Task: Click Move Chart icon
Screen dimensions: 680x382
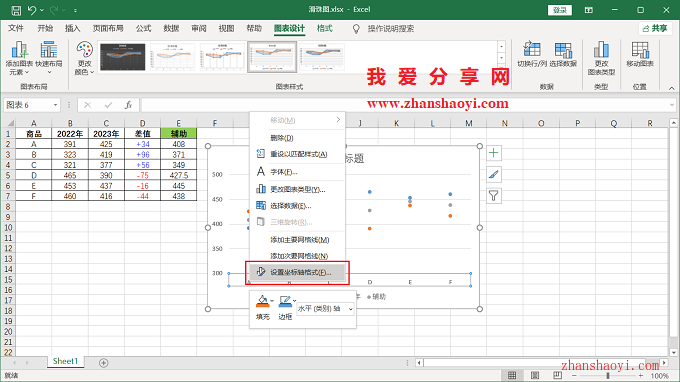Action: click(x=640, y=55)
